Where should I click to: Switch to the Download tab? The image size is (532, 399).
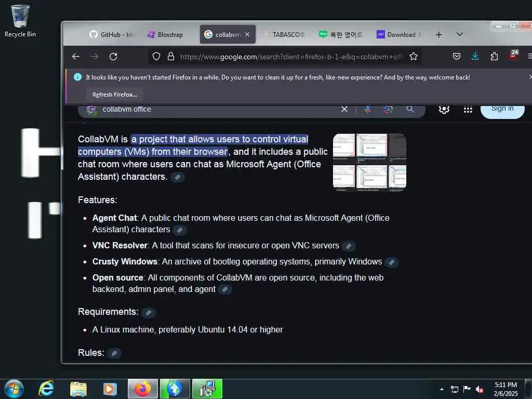coord(399,35)
